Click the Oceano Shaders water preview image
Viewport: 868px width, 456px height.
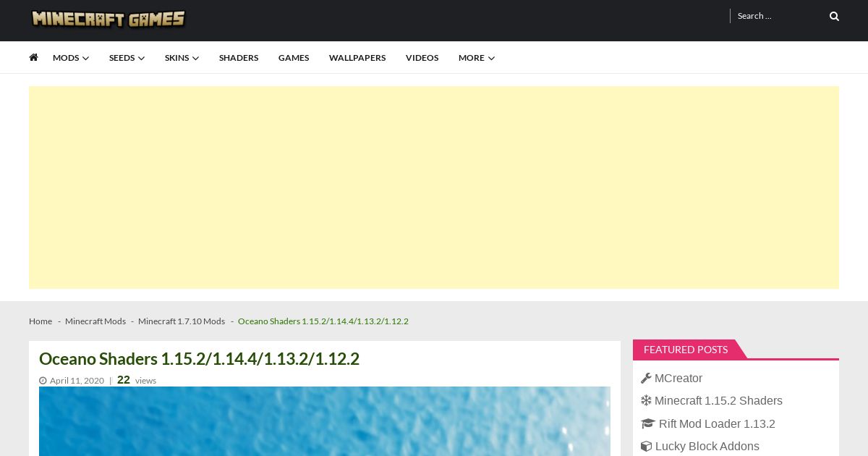coord(325,421)
